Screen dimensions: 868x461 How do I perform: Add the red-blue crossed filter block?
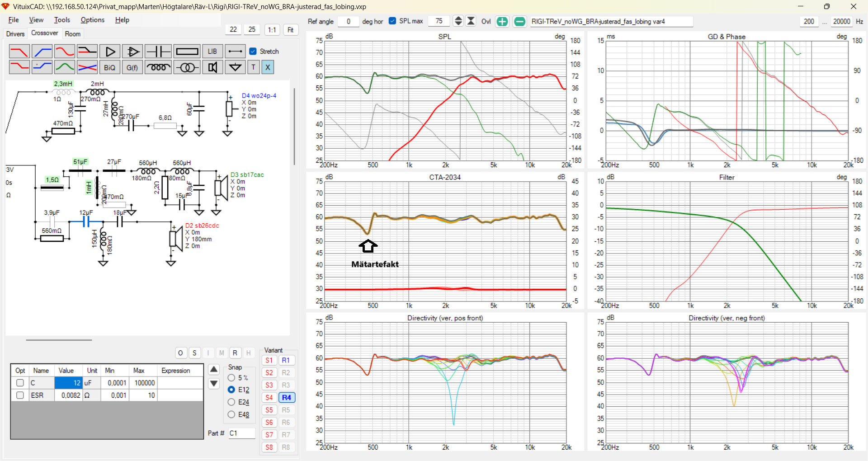click(87, 67)
